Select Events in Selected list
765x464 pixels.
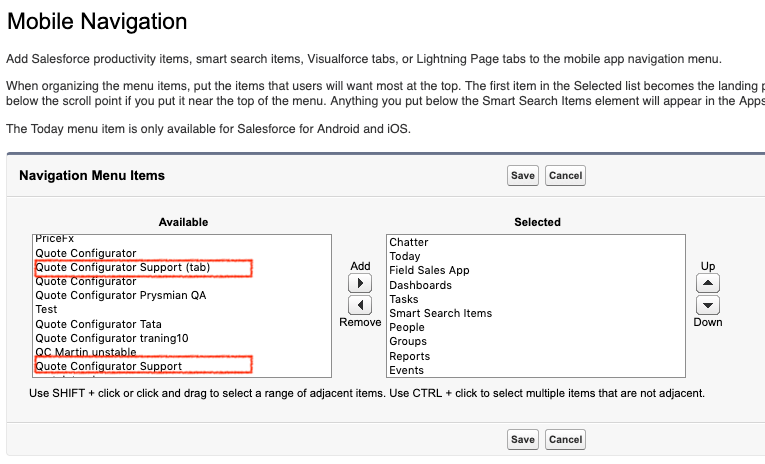536,370
